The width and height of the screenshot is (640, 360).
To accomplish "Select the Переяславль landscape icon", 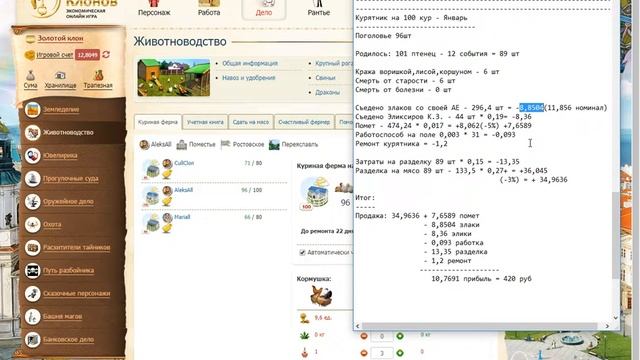I will tap(274, 144).
